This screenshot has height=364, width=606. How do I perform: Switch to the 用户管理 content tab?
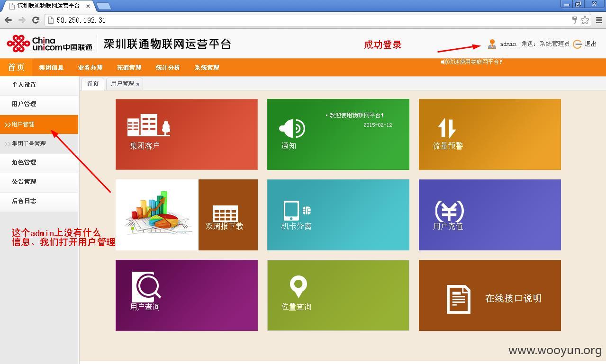[x=122, y=84]
